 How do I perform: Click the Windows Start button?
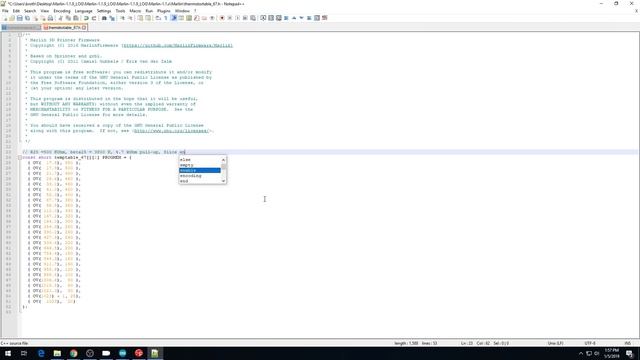pyautogui.click(x=8, y=353)
